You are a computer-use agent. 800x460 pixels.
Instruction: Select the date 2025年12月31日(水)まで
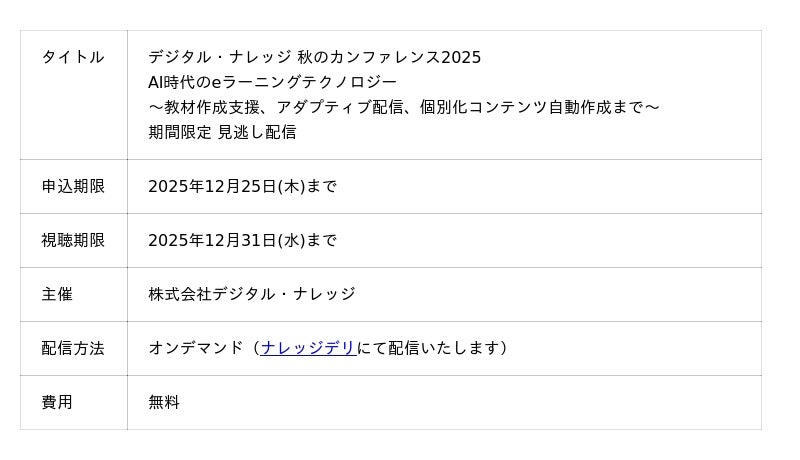click(242, 240)
